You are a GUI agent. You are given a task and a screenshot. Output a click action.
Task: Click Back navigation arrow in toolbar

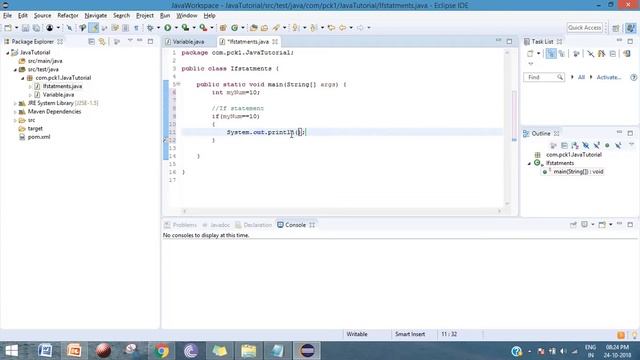[x=342, y=28]
